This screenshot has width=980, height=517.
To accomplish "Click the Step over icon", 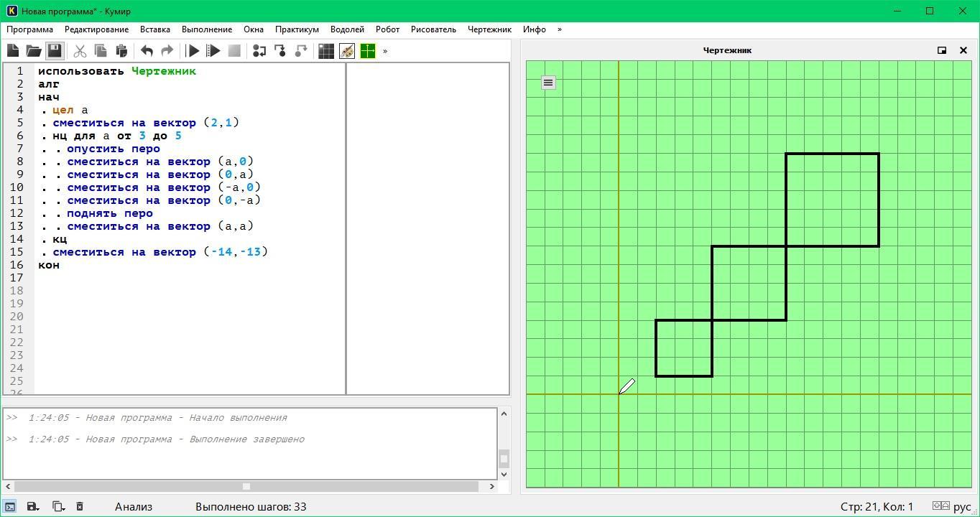I will point(259,51).
